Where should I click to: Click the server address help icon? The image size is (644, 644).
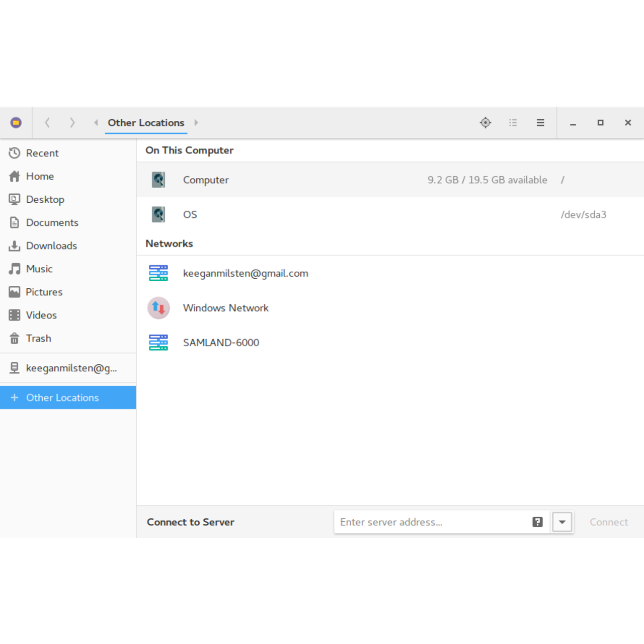[537, 522]
